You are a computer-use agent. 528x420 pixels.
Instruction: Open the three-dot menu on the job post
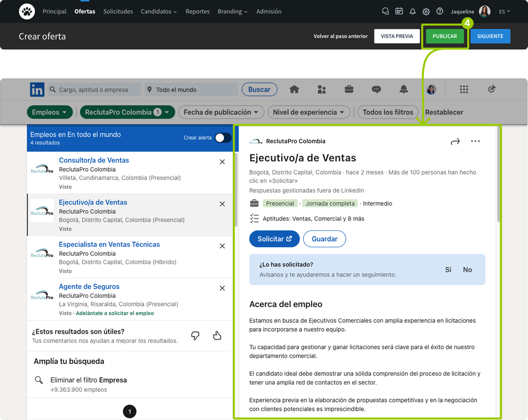coord(475,141)
